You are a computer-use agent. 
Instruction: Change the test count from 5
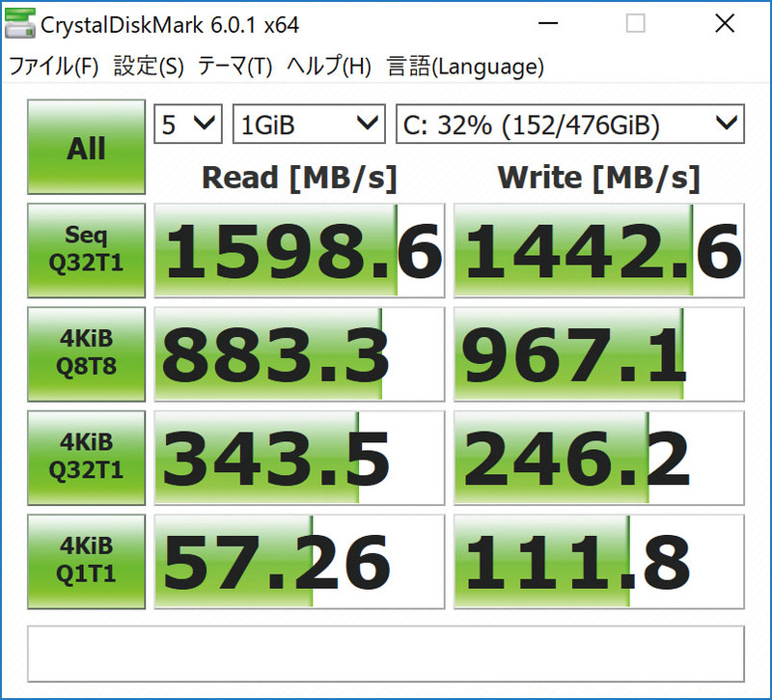[186, 124]
